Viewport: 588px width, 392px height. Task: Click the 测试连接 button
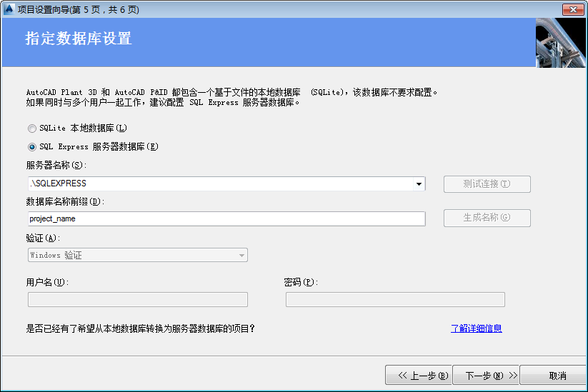(487, 184)
